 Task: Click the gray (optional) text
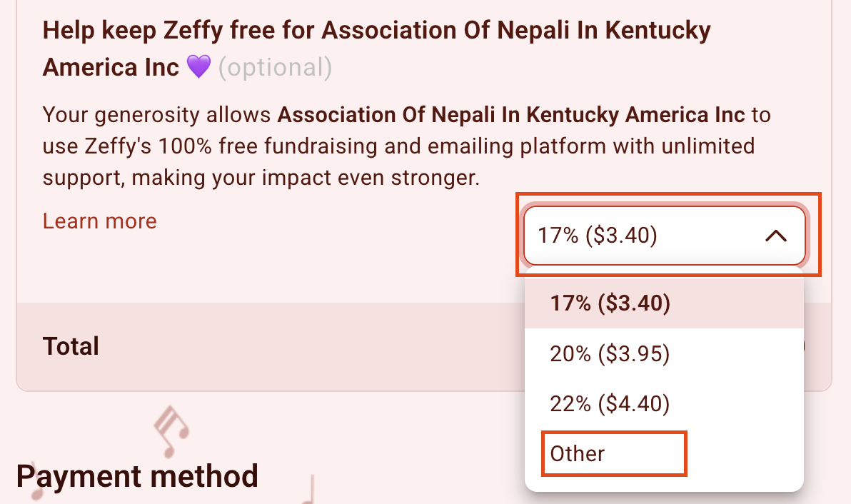click(275, 68)
